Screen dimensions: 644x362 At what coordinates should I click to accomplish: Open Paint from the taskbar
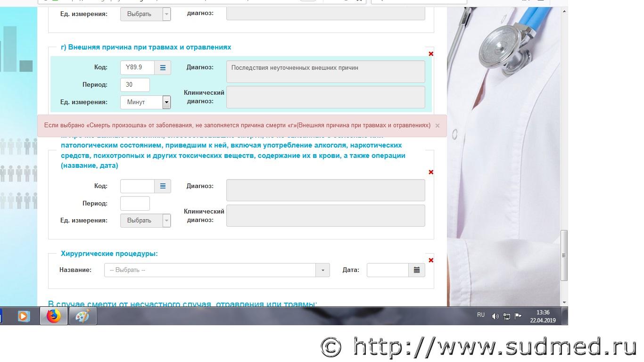83,316
